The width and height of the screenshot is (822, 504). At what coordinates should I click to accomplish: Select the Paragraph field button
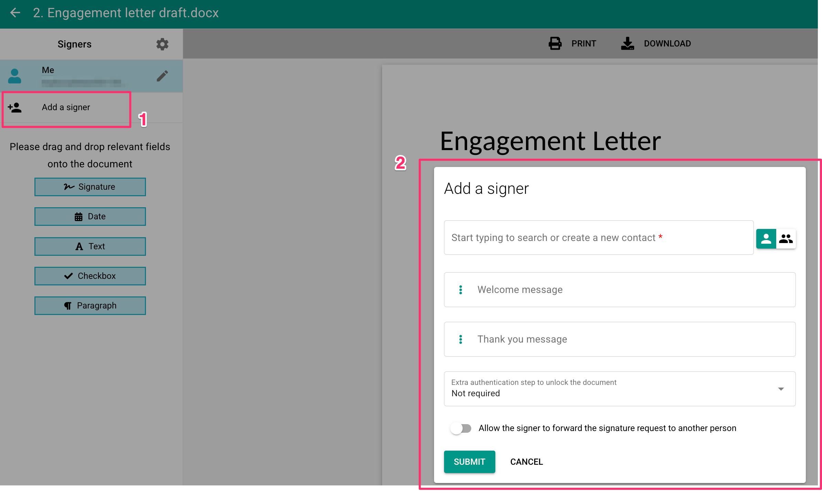(90, 306)
